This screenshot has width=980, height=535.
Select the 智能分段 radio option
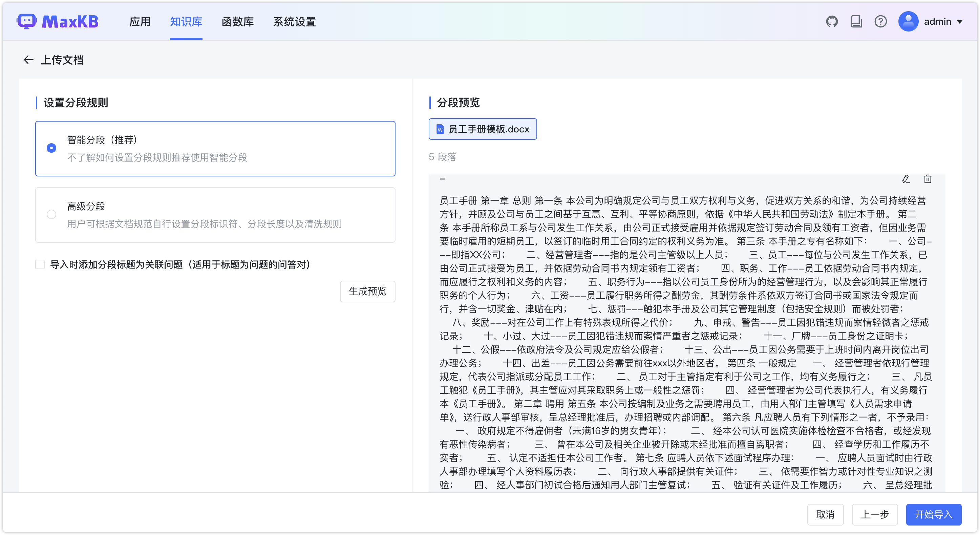51,148
